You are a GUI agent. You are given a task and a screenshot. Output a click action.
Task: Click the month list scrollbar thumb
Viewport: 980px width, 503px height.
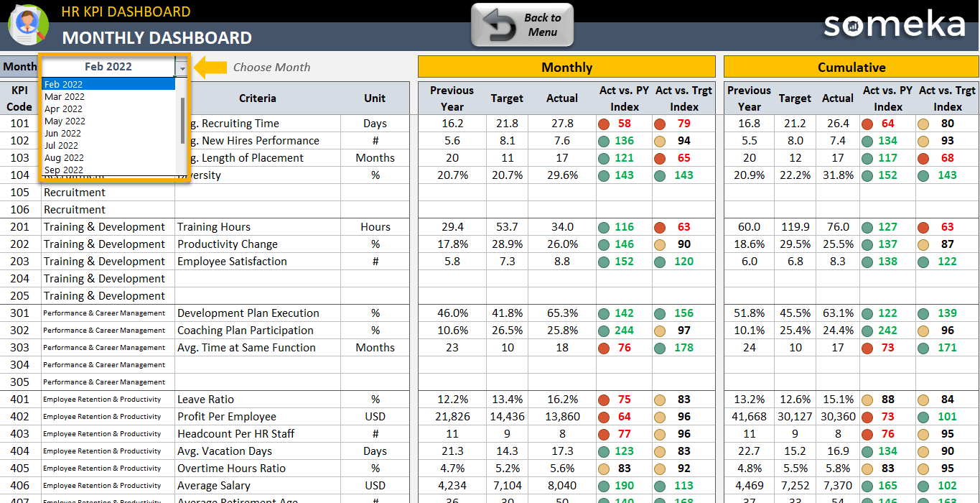tap(182, 119)
